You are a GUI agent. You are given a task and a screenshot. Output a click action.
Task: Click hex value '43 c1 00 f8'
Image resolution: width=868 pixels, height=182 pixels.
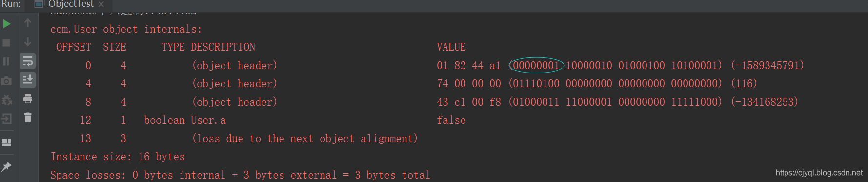(469, 102)
